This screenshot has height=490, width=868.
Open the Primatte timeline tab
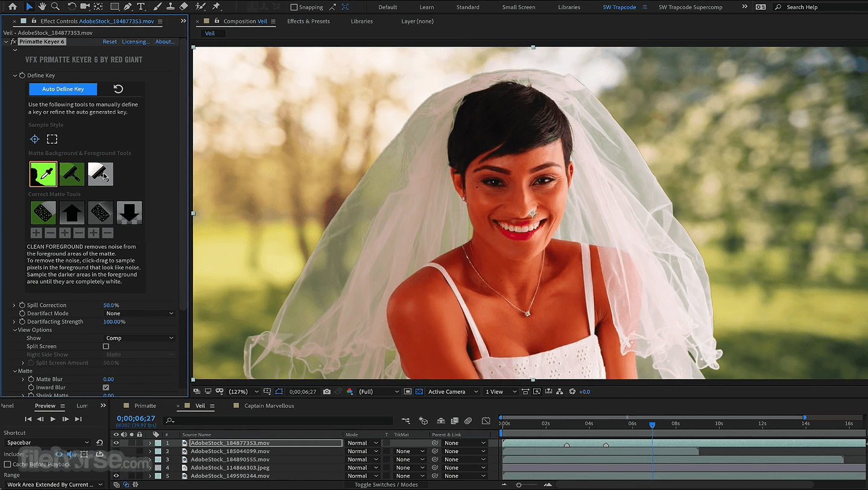click(145, 406)
